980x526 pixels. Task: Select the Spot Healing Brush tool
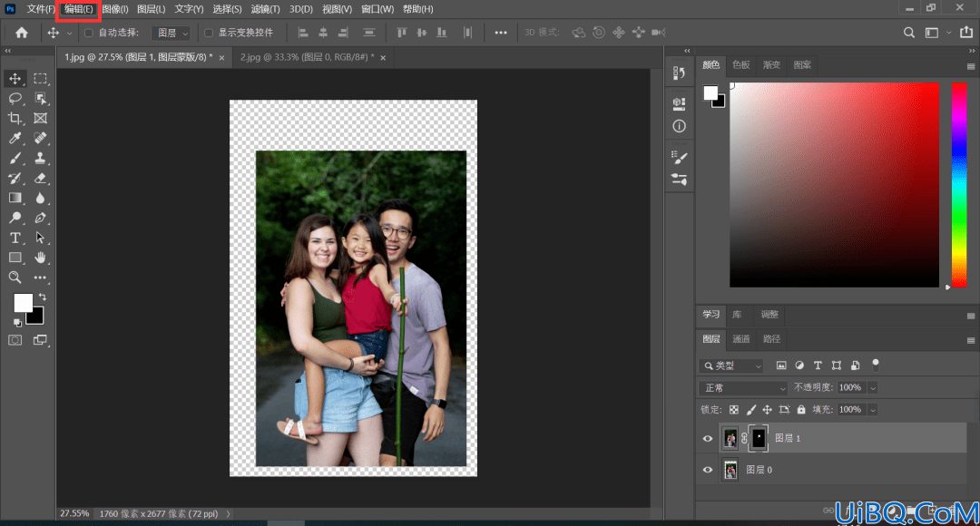pos(40,138)
